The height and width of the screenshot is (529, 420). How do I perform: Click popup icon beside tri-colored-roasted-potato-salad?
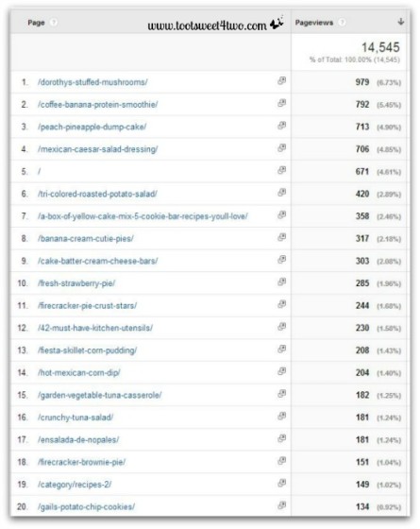[x=282, y=193]
